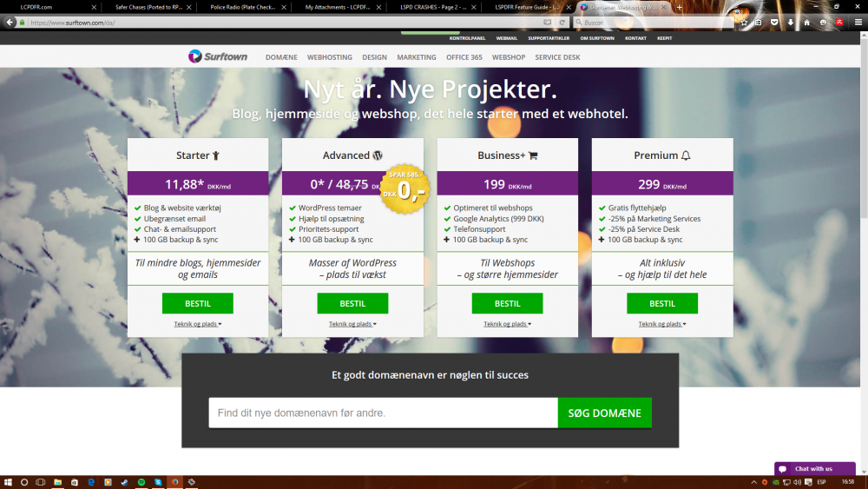
Task: Click the icon beside the Starter heading
Action: point(216,155)
